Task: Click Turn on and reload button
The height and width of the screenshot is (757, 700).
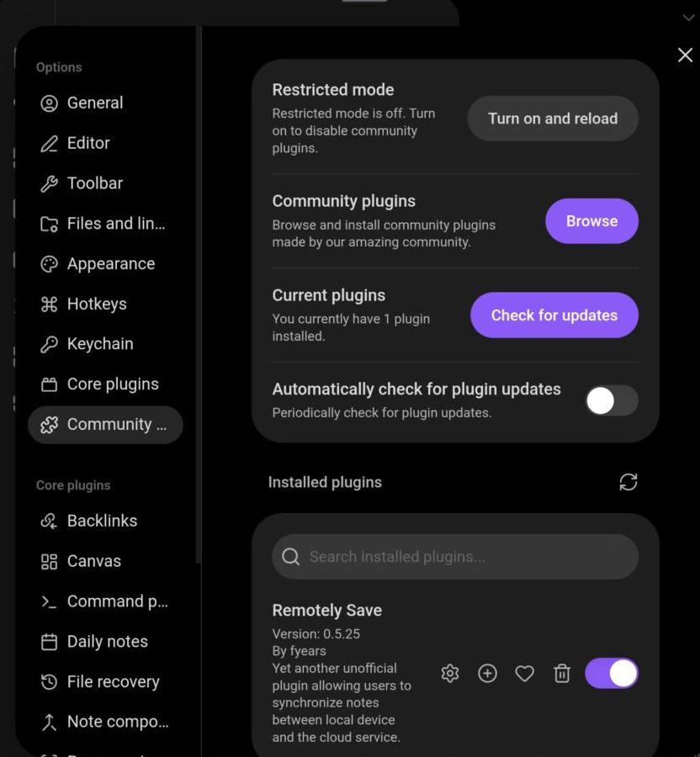Action: click(553, 119)
